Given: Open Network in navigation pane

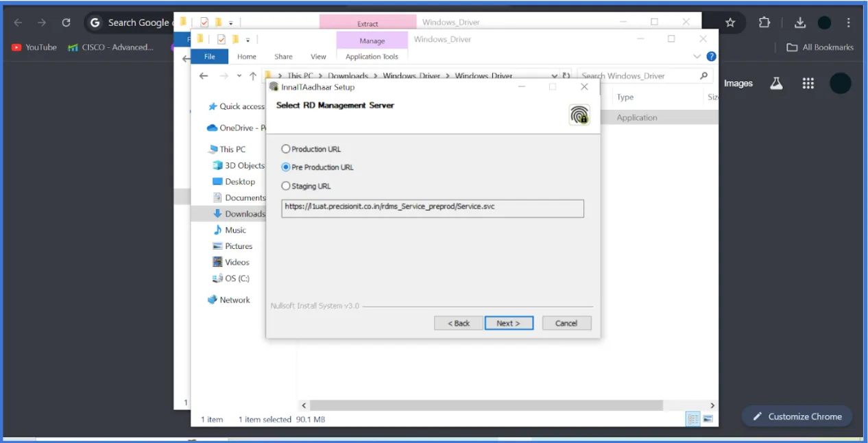Looking at the screenshot, I should point(229,300).
